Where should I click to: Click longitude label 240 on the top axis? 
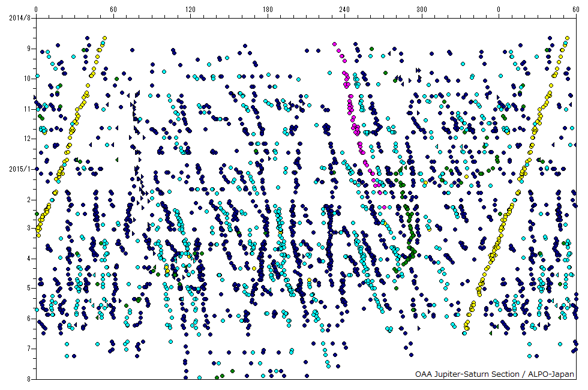pos(344,10)
